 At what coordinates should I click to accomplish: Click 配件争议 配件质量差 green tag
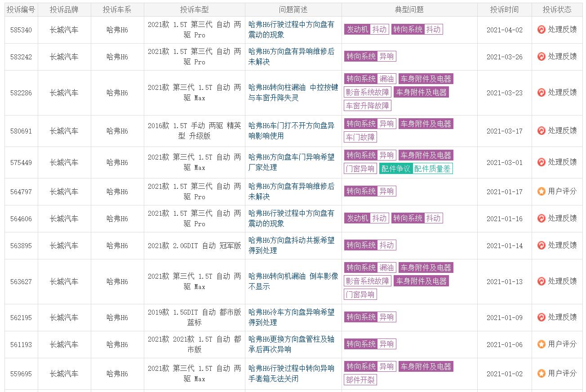416,169
